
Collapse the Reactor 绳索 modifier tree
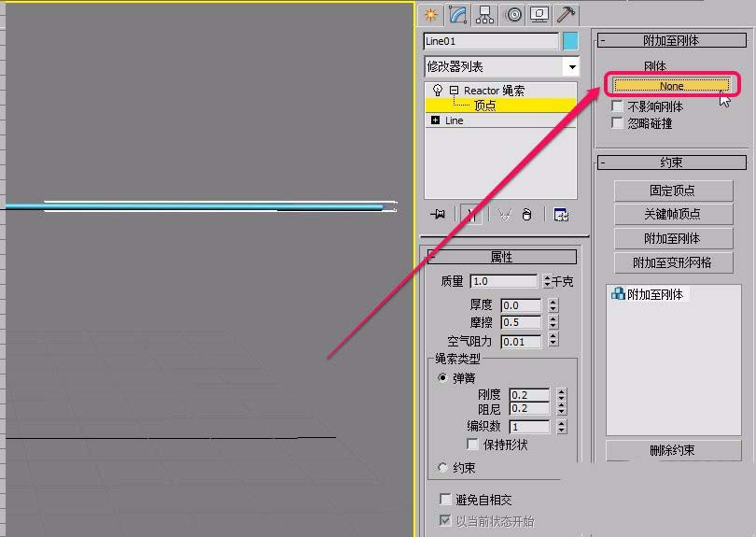454,91
